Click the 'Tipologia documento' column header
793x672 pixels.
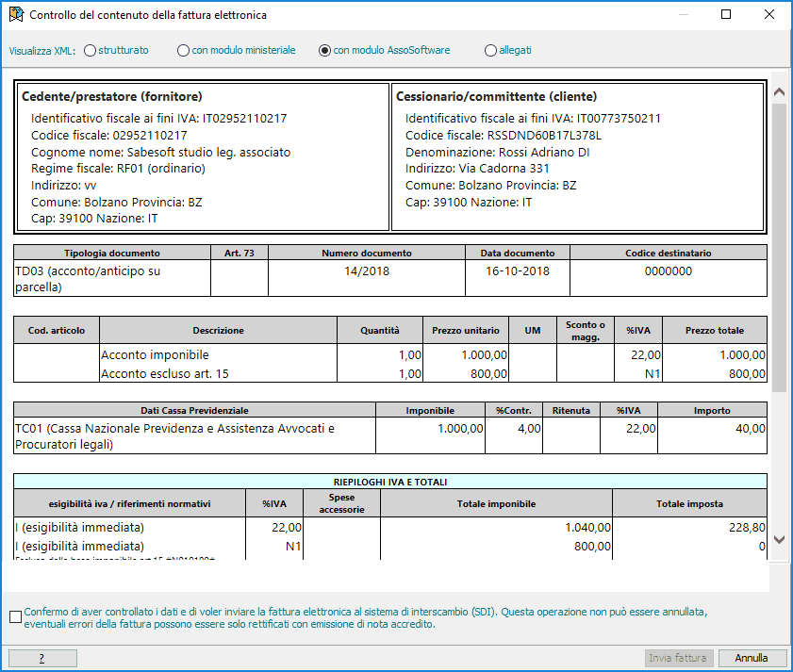[x=112, y=253]
